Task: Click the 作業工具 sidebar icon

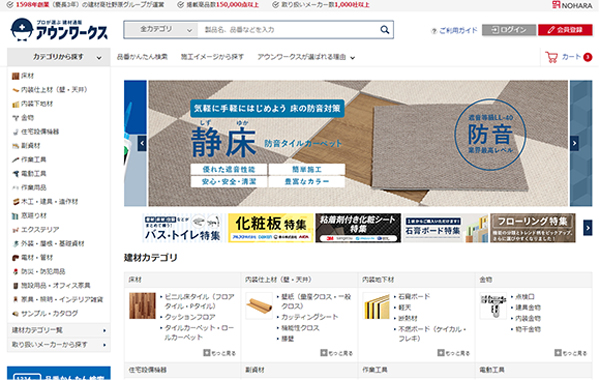Action: click(x=15, y=160)
